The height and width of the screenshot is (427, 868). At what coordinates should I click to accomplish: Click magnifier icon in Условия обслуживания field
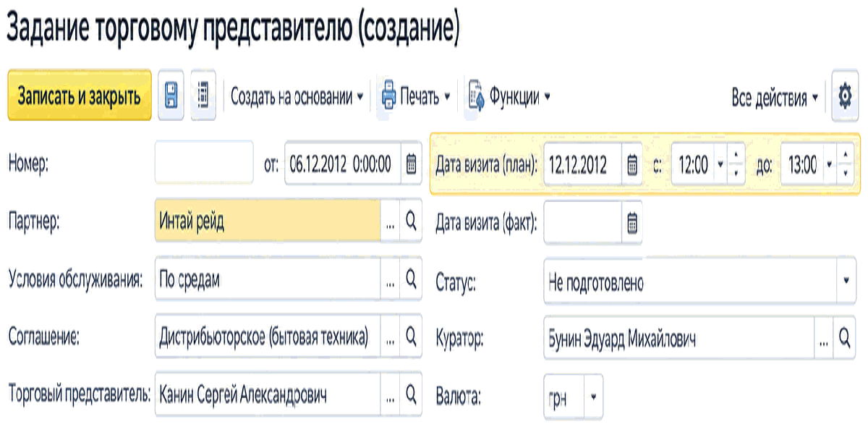[x=411, y=279]
